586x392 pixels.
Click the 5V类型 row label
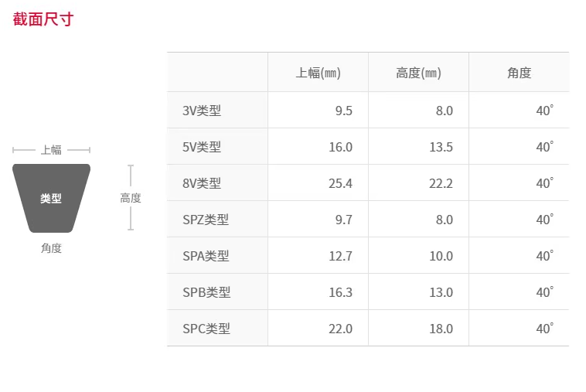(x=202, y=147)
